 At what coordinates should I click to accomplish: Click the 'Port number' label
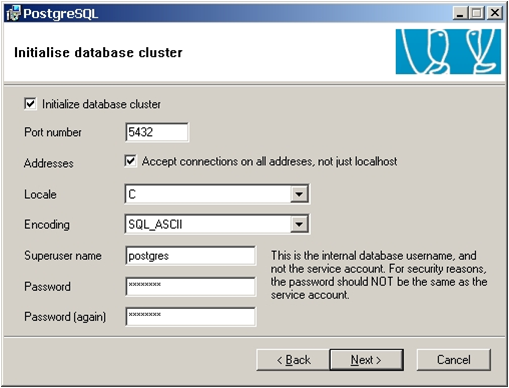[53, 132]
